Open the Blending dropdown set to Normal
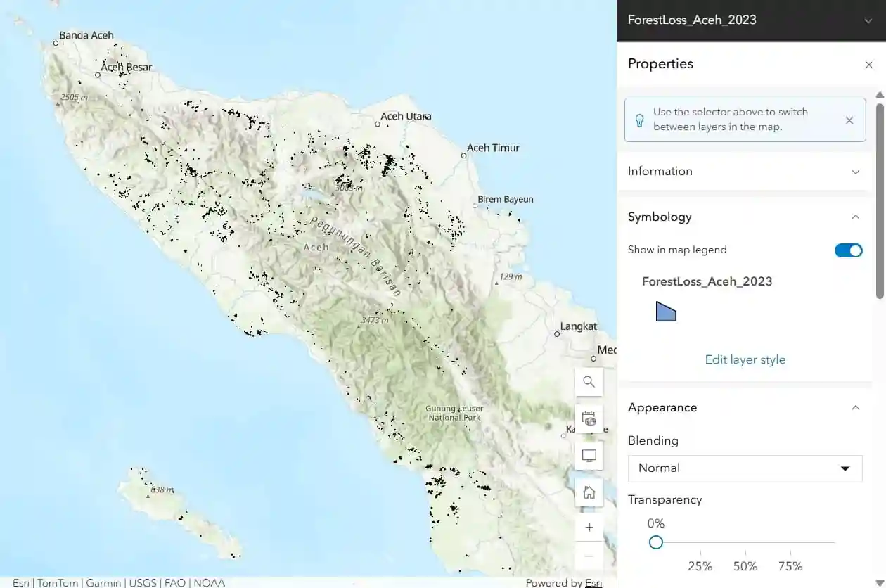886x588 pixels. pyautogui.click(x=745, y=468)
